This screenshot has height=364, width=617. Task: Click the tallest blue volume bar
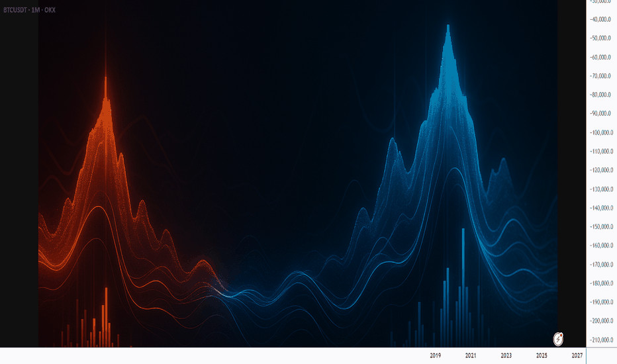click(463, 285)
